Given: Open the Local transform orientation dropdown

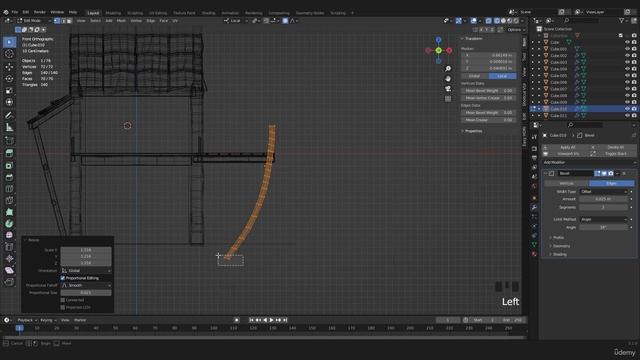Looking at the screenshot, I should [236, 20].
